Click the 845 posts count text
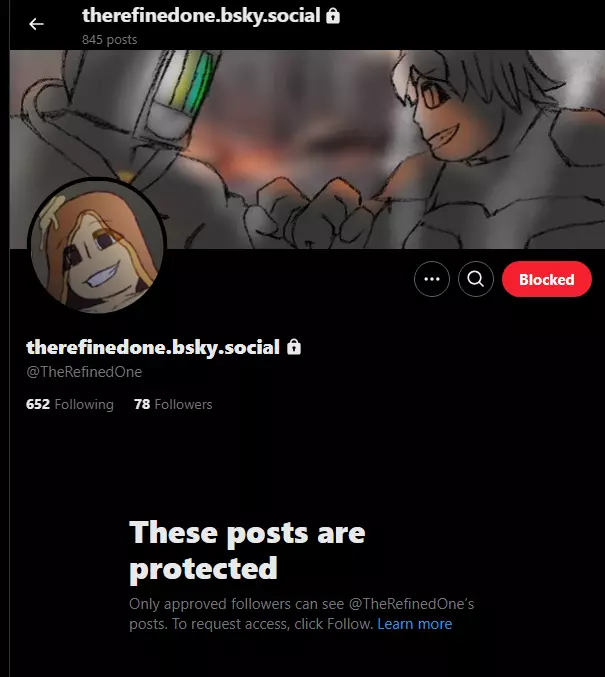The height and width of the screenshot is (677, 605). (110, 40)
